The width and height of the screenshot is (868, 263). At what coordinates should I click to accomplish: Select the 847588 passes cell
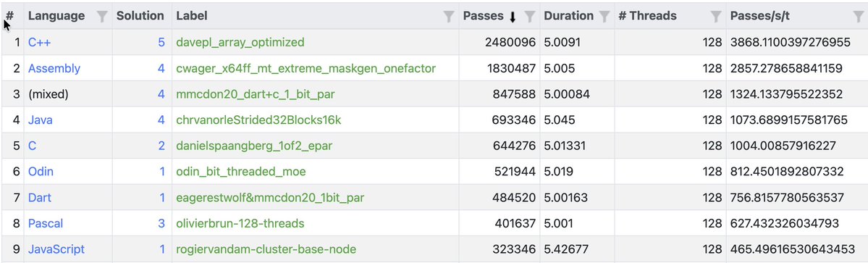pos(514,94)
